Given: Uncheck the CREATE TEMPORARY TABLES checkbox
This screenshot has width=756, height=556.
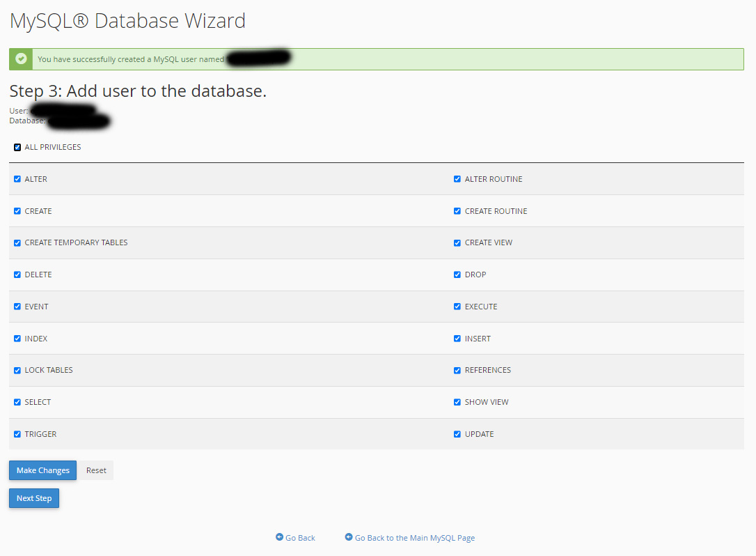Looking at the screenshot, I should [x=17, y=243].
